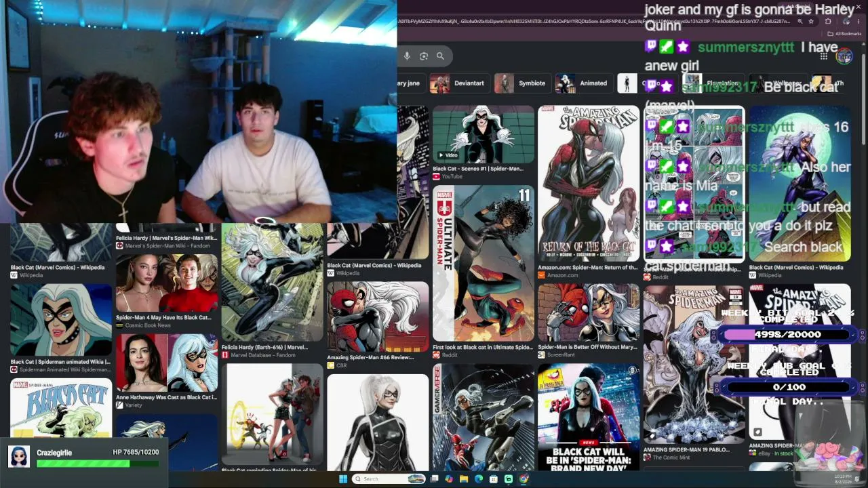Open Task View on the taskbar

coord(434,479)
